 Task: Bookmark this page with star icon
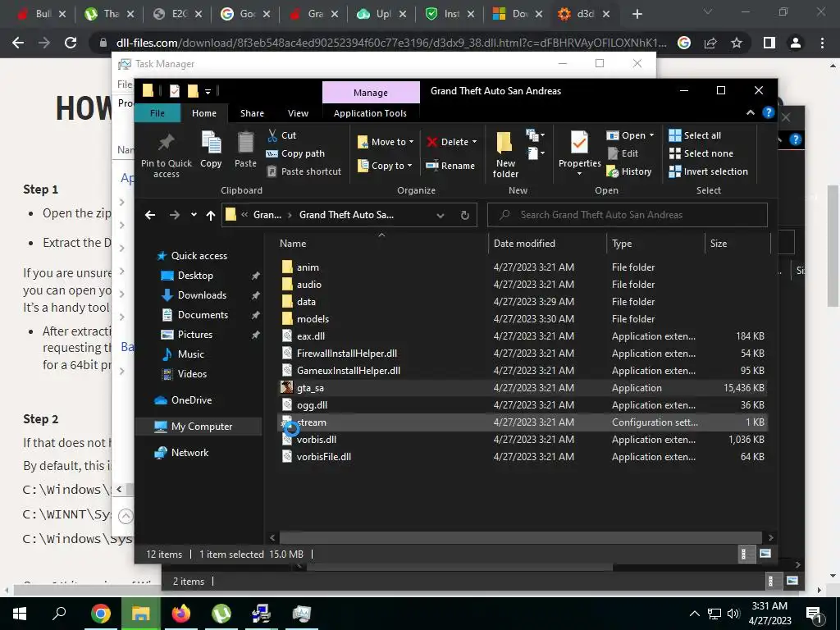(x=737, y=43)
